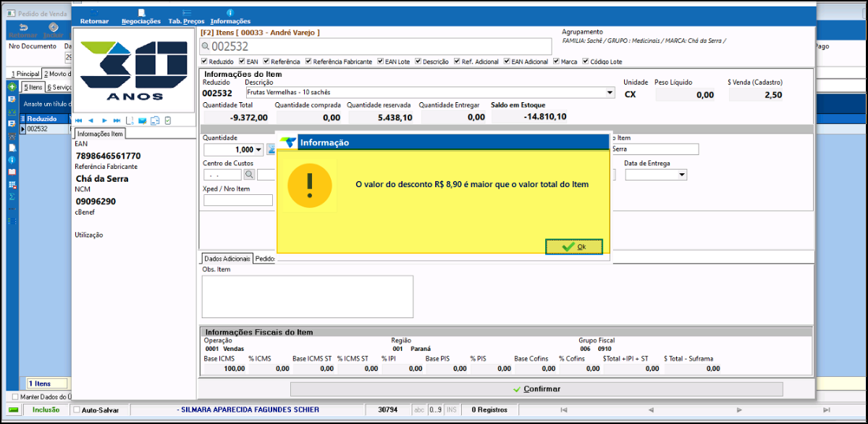
Task: Click the envelope icon under the logo
Action: [x=143, y=120]
